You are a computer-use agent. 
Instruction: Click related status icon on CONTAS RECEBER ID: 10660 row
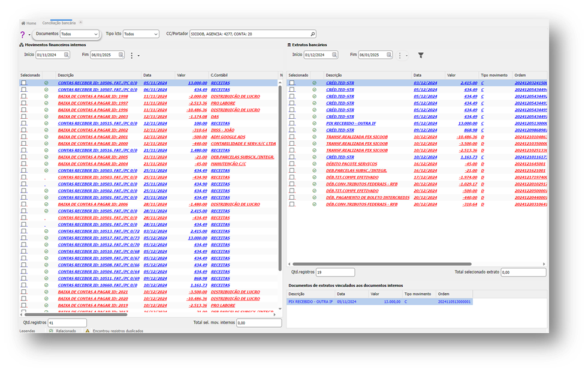[46, 285]
